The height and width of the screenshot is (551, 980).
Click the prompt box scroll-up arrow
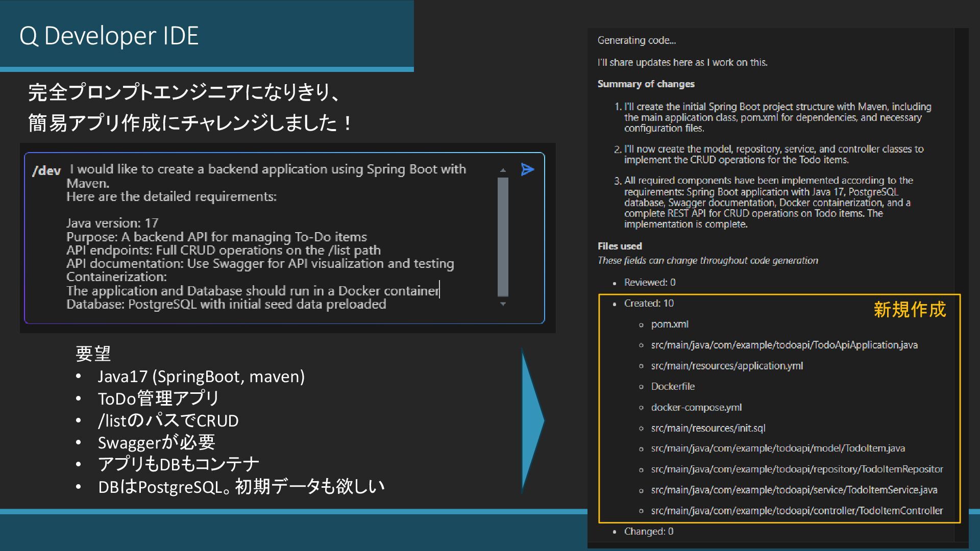[x=503, y=170]
